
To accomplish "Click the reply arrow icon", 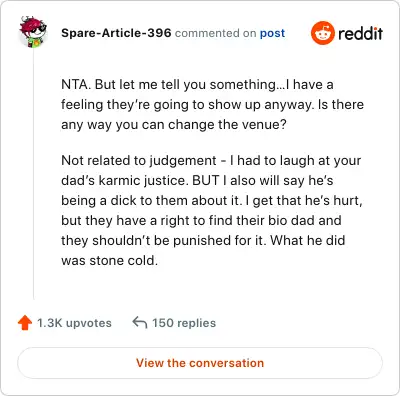I will [140, 323].
